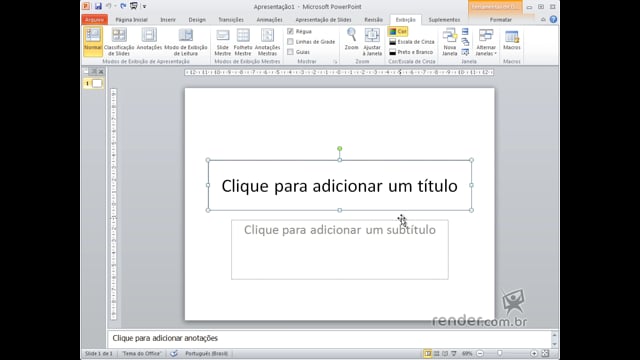Switch to the Revisão tab
Screen dimensions: 640x360
(x=373, y=20)
